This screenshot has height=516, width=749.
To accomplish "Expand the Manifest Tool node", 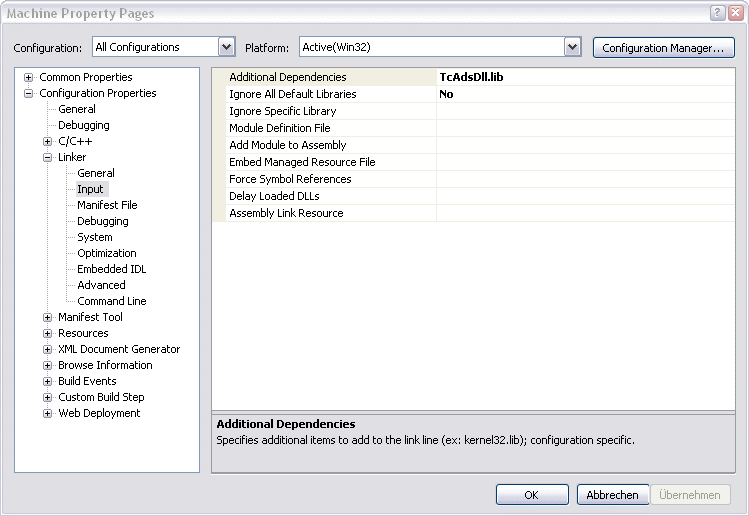I will (47, 317).
